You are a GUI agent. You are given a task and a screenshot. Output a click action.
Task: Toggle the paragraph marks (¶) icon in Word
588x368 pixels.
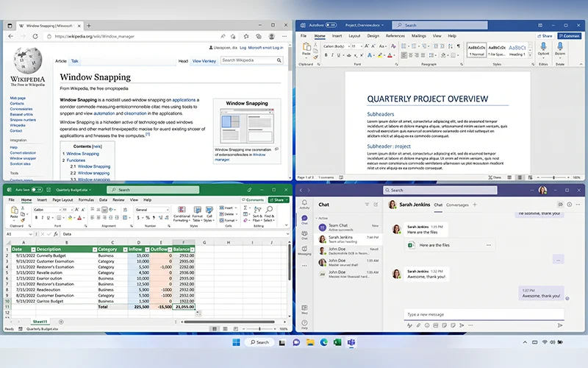[x=458, y=46]
